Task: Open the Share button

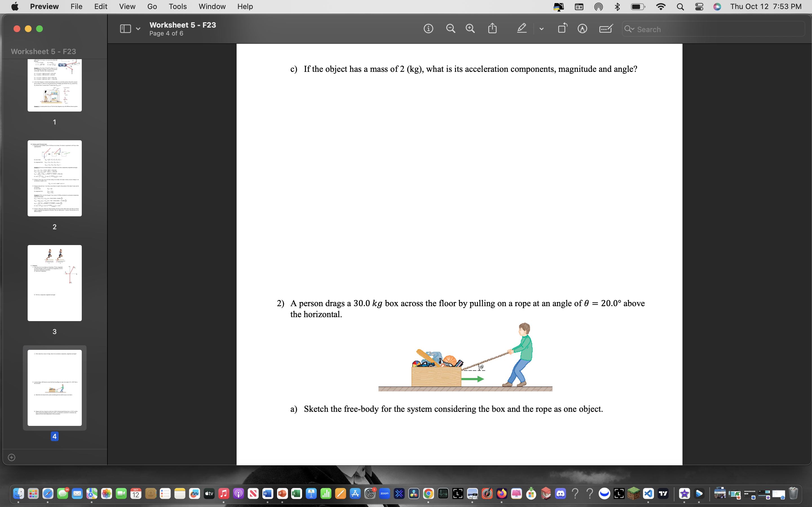Action: 492,28
